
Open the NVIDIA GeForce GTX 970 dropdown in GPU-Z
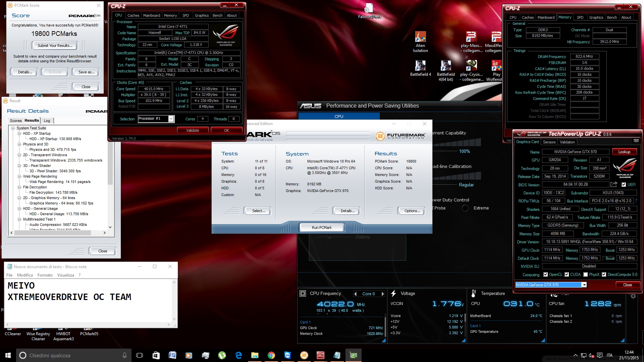pos(584,285)
